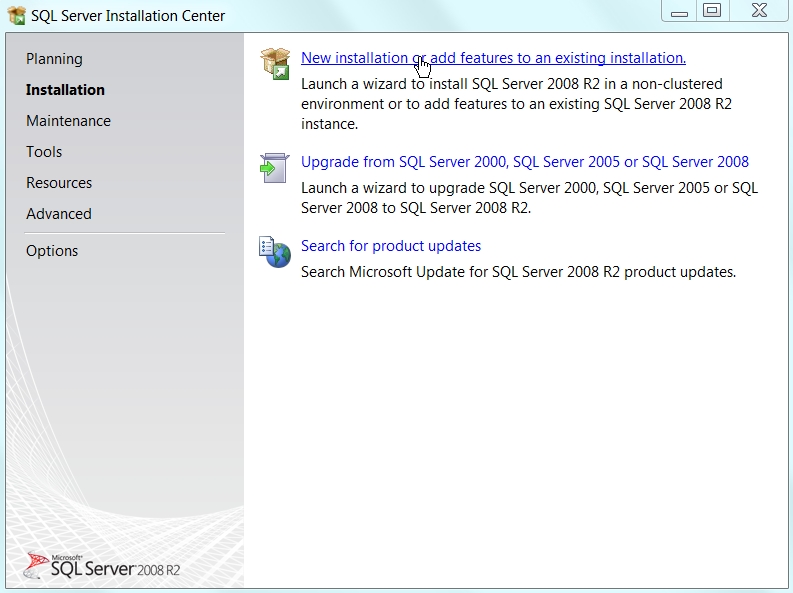This screenshot has width=793, height=593.
Task: Show the Resources section
Action: tap(59, 183)
